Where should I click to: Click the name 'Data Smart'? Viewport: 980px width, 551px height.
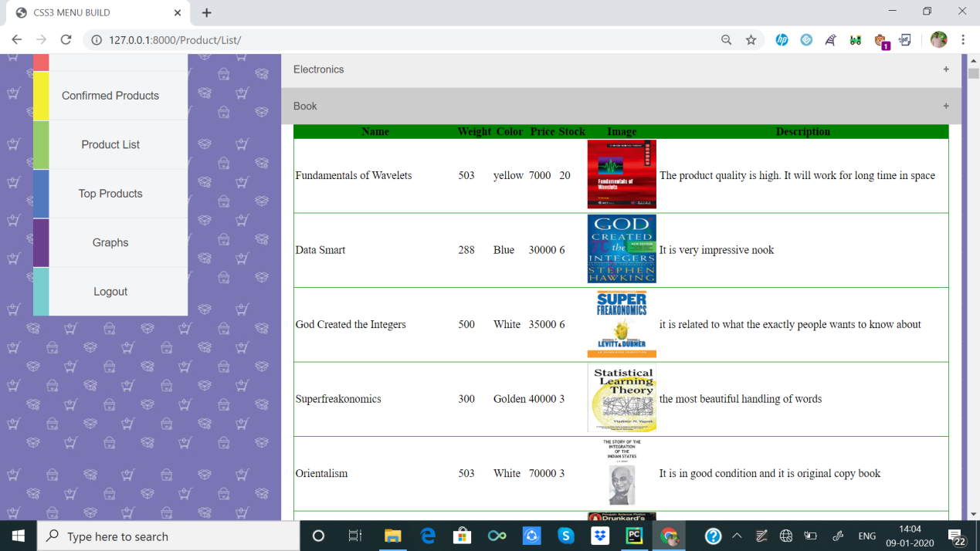coord(320,250)
